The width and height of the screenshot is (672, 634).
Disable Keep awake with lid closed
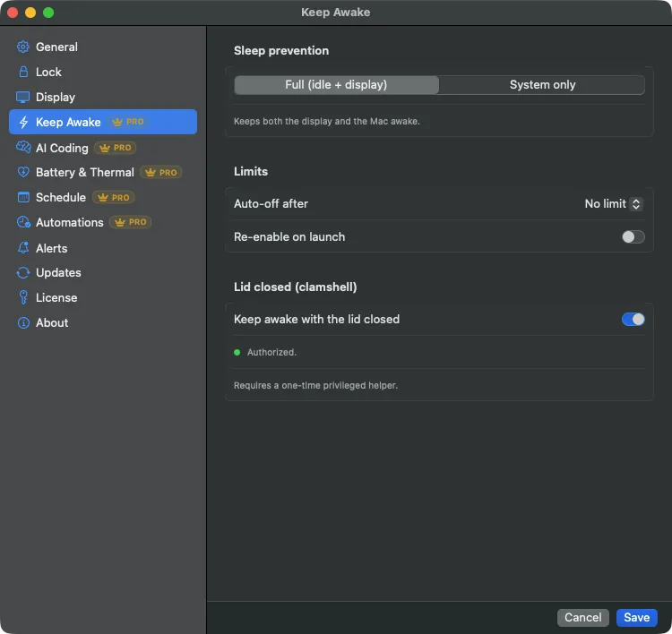633,319
